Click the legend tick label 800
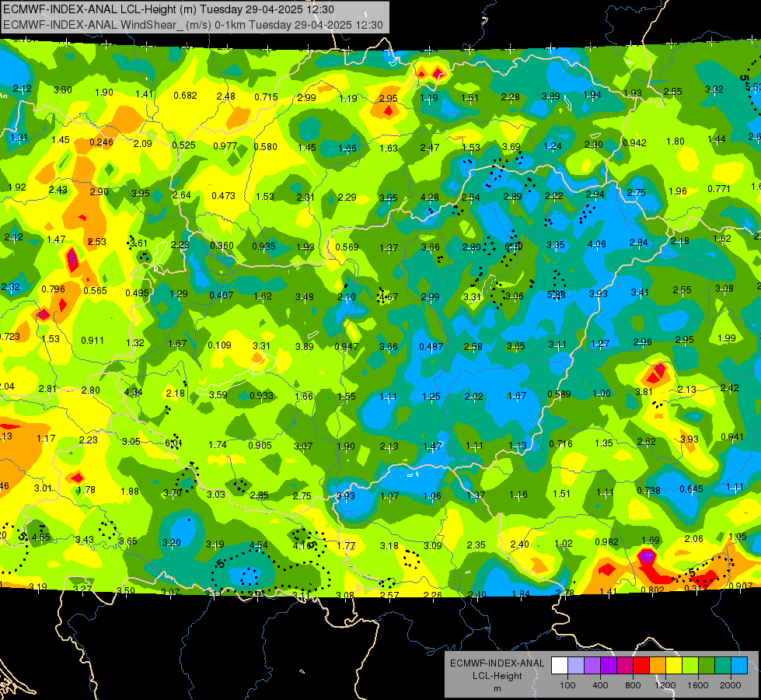761x700 pixels. click(x=633, y=685)
